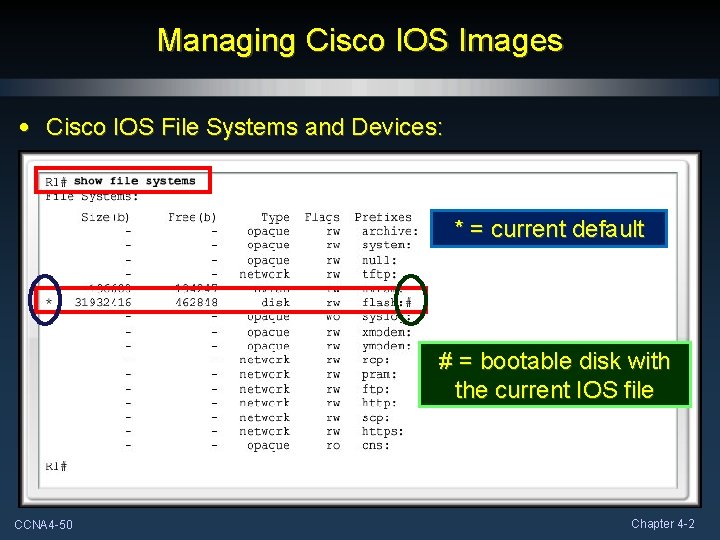Click the "tftp:" prefix entry

pos(379,274)
